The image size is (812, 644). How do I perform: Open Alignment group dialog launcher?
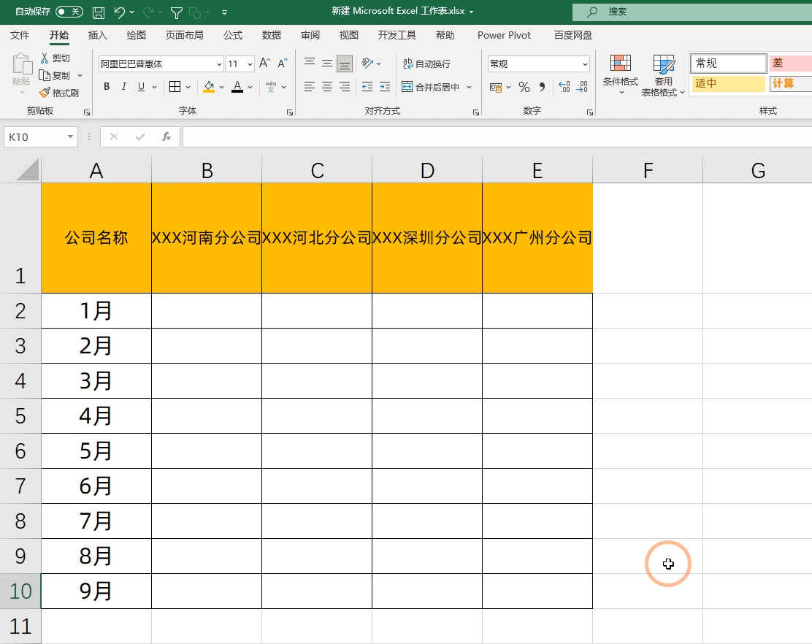(476, 112)
